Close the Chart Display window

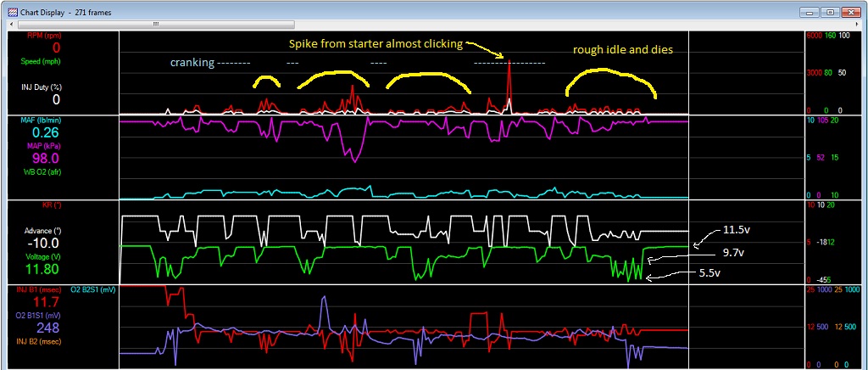click(851, 12)
